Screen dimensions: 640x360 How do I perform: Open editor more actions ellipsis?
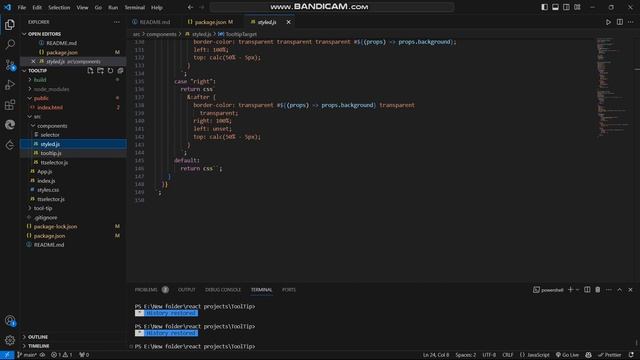coord(631,22)
